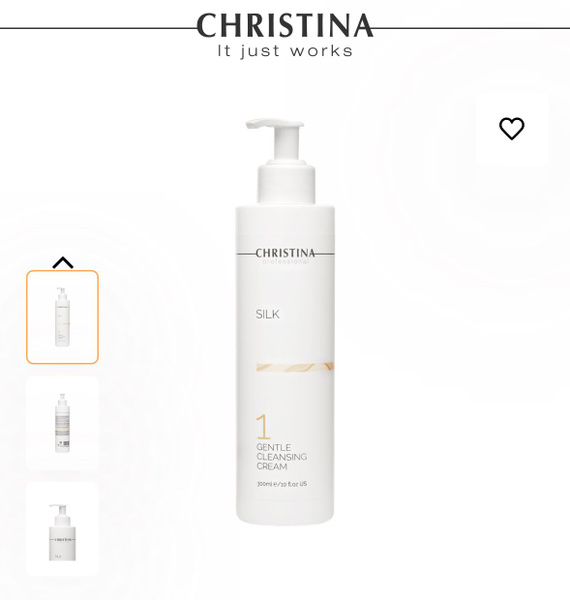Click the pump collar below the nozzle

[286, 183]
